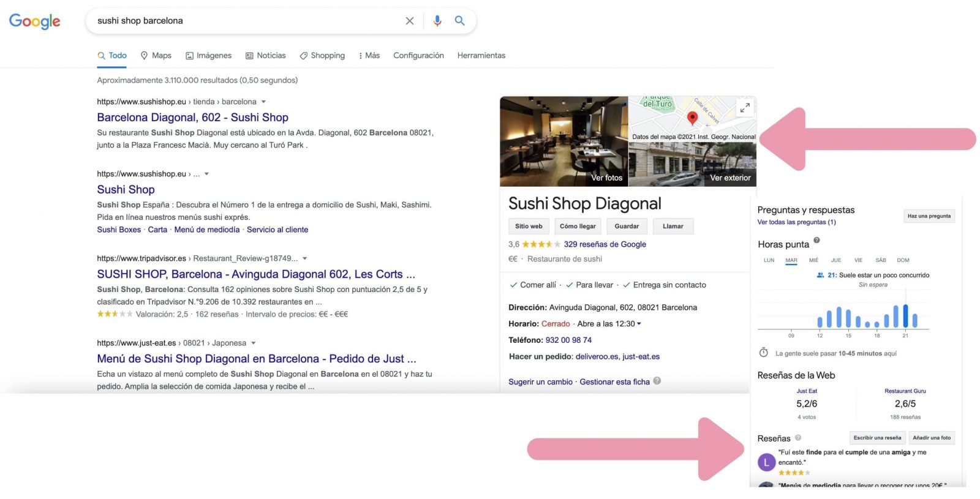The width and height of the screenshot is (980, 499).
Task: Open Configuración menu
Action: (418, 56)
